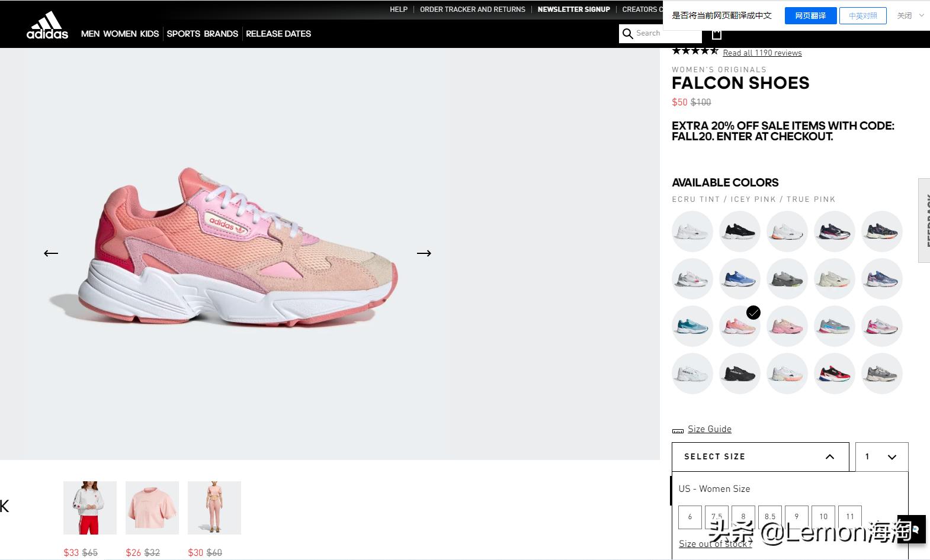Screen dimensions: 930x560
Task: Pick the blue and purple print colorway
Action: point(882,279)
